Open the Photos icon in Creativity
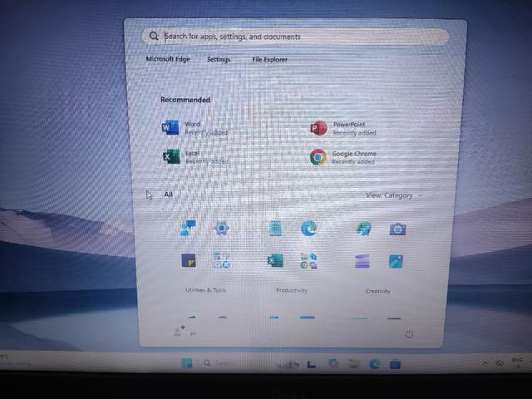 396,262
